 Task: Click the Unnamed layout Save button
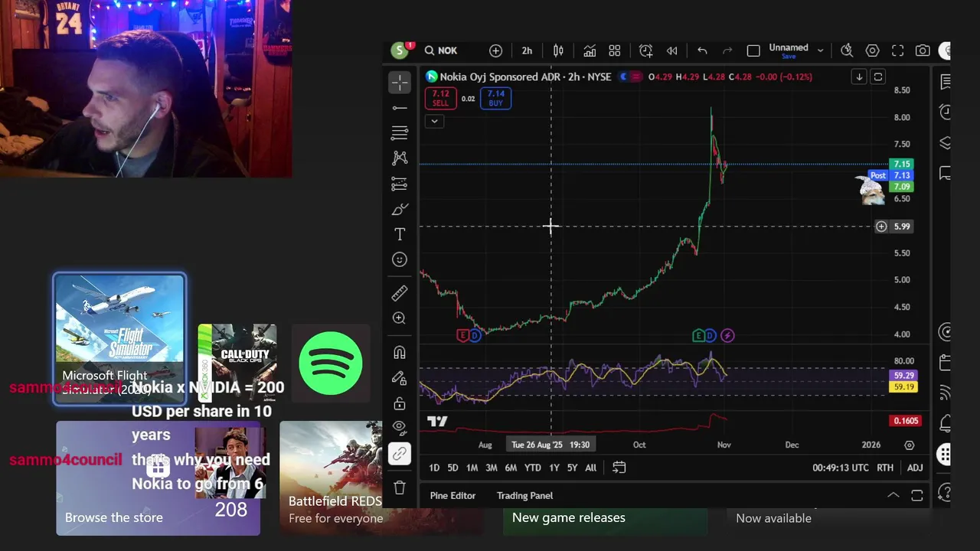pyautogui.click(x=789, y=51)
